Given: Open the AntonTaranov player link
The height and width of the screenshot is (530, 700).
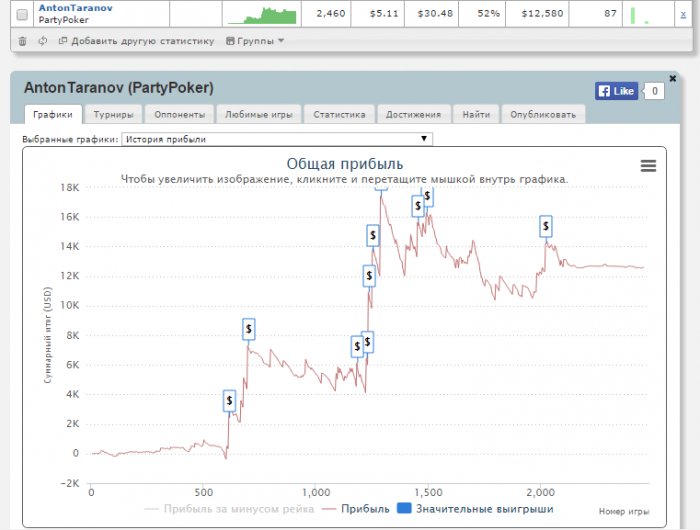Looking at the screenshot, I should (x=75, y=8).
